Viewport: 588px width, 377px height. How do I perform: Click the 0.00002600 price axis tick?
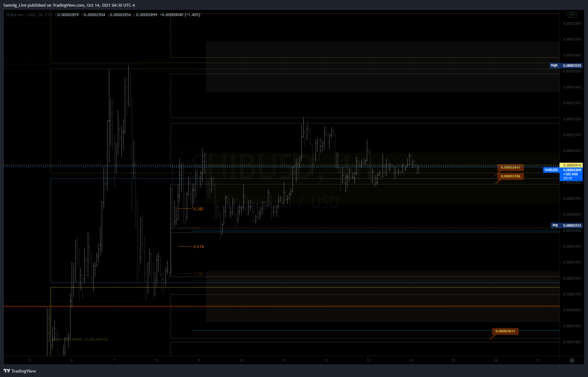click(x=572, y=214)
